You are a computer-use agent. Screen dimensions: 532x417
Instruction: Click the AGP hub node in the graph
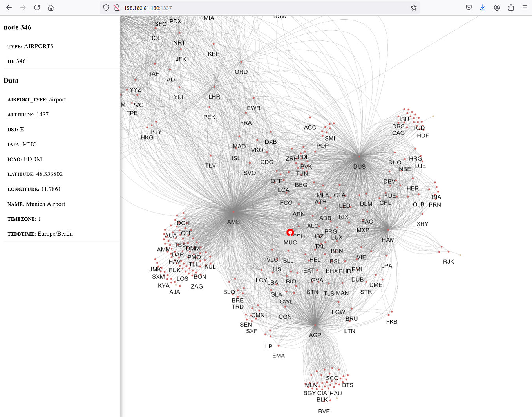[315, 325]
